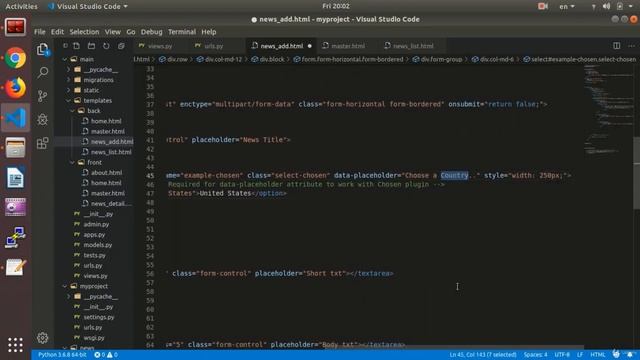Click the feedback smiley in status bar

pyautogui.click(x=616, y=355)
